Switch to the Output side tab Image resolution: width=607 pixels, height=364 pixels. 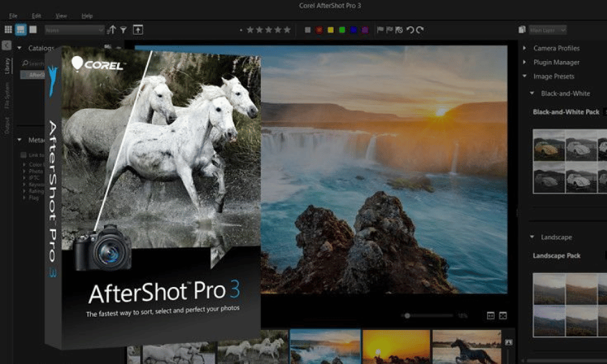(6, 125)
